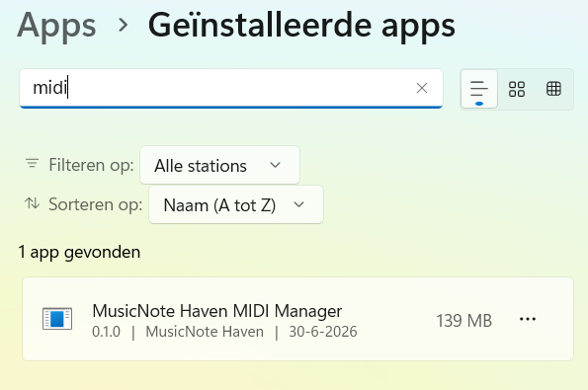Viewport: 588px width, 390px height.
Task: Open more options for MusicNote Haven MIDI Manager
Action: pyautogui.click(x=528, y=319)
